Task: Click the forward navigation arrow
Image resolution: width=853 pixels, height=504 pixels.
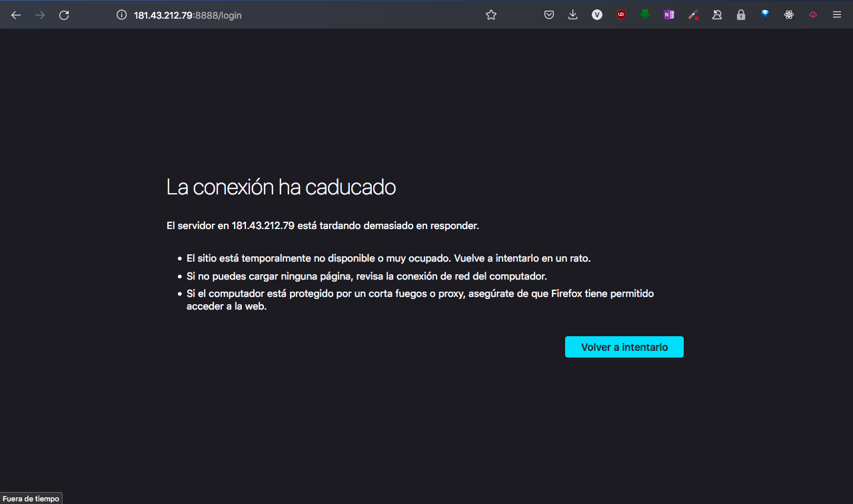Action: (40, 15)
